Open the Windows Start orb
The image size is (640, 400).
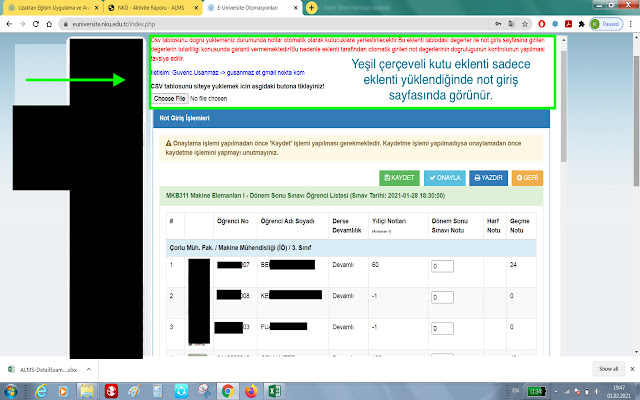point(11,391)
